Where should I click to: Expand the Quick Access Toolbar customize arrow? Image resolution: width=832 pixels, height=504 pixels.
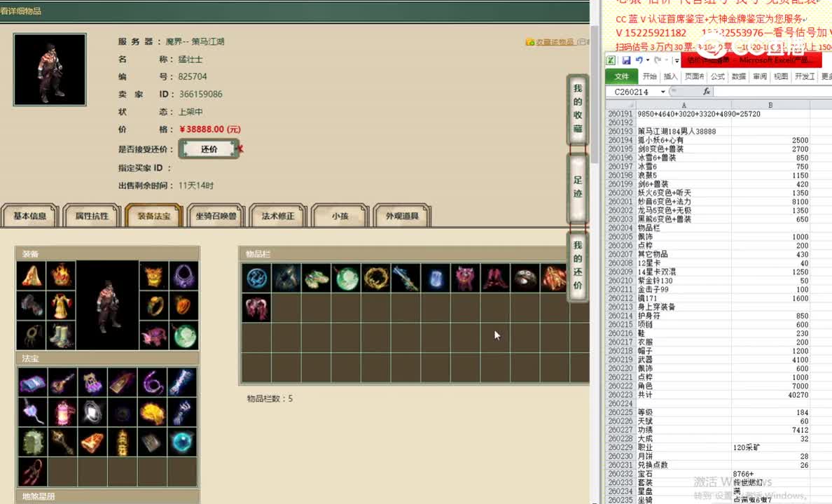click(x=677, y=60)
